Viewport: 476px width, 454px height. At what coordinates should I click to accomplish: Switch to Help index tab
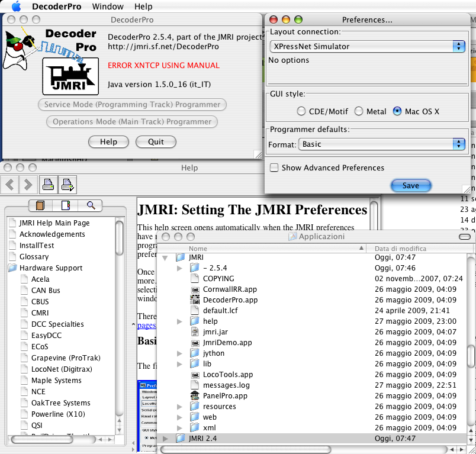pos(65,205)
